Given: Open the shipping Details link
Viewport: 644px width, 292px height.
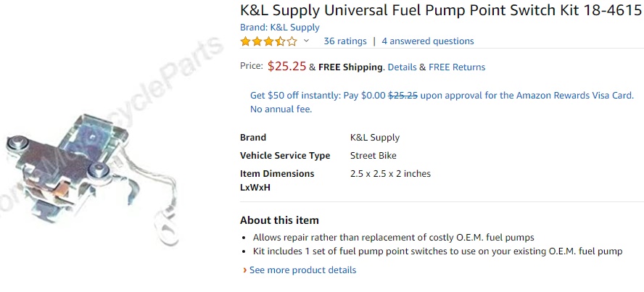Looking at the screenshot, I should click(x=402, y=67).
